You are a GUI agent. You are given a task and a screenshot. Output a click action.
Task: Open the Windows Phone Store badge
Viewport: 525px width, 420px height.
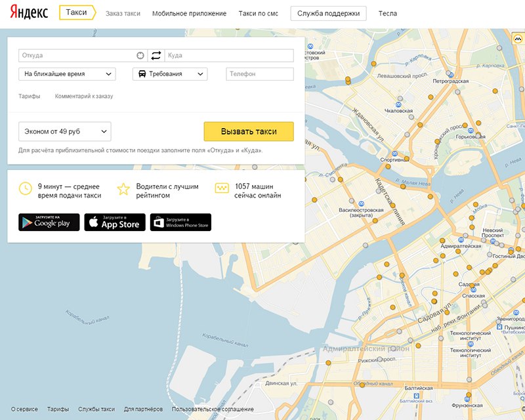click(x=180, y=222)
